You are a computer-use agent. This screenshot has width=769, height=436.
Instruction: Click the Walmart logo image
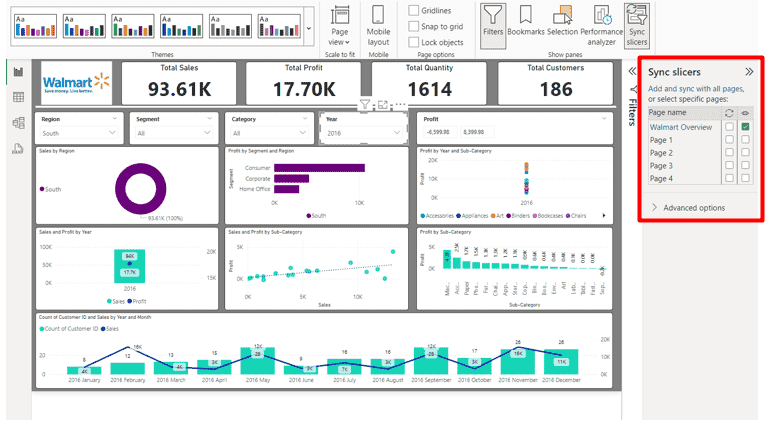76,83
